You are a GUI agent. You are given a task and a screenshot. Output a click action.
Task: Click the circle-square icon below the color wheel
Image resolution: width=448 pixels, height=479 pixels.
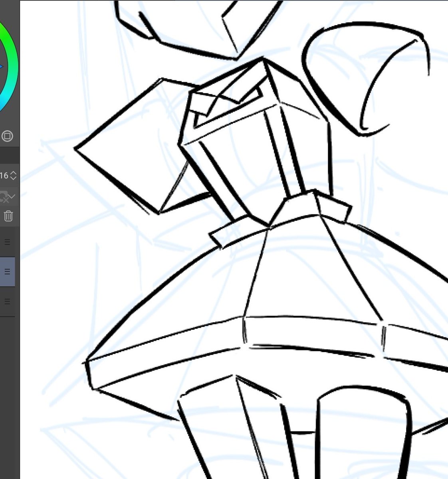point(7,136)
